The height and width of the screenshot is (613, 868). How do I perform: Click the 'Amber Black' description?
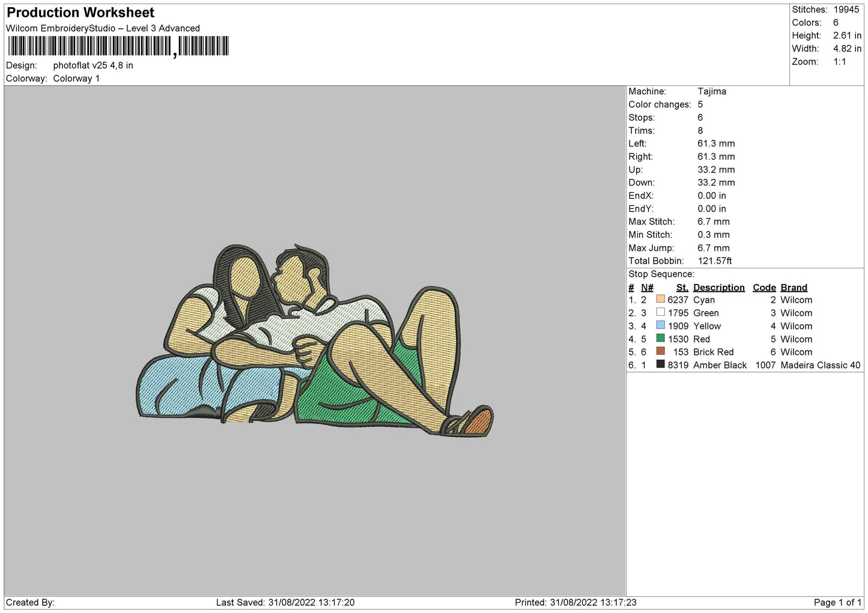[720, 365]
